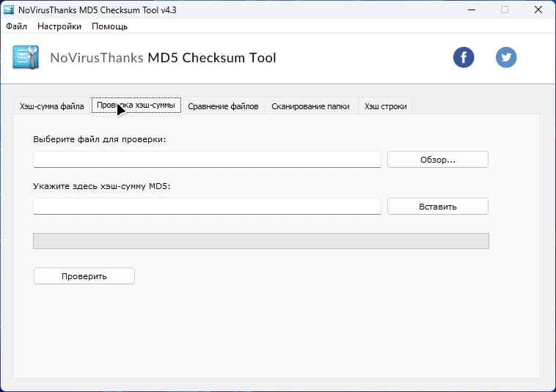Click the Выберите файл для проверки label
This screenshot has height=392, width=556.
click(x=100, y=139)
